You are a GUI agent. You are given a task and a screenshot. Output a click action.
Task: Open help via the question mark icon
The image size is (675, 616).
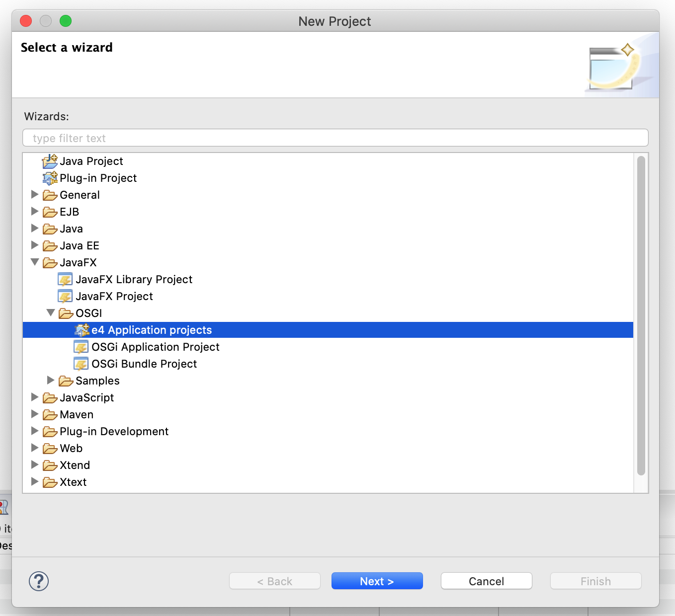coord(39,581)
